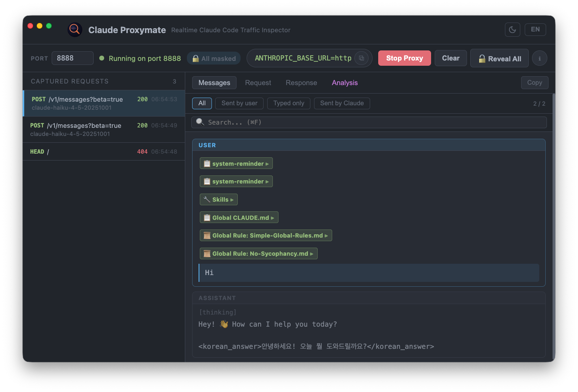This screenshot has width=578, height=392.
Task: Expand the second system-reminder block
Action: (x=236, y=181)
